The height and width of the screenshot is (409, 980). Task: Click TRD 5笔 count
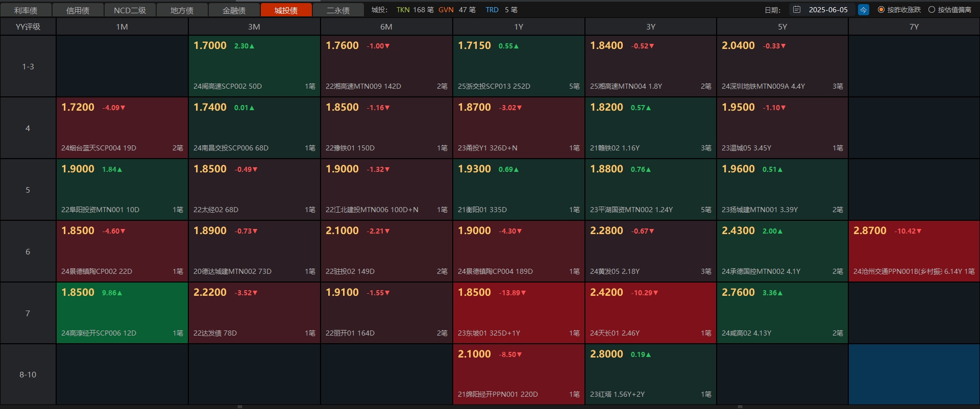coord(501,10)
